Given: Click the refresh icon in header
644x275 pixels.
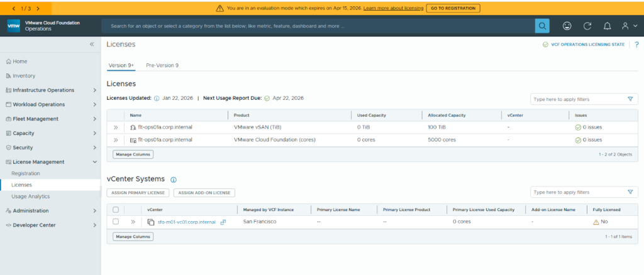Looking at the screenshot, I should point(587,26).
